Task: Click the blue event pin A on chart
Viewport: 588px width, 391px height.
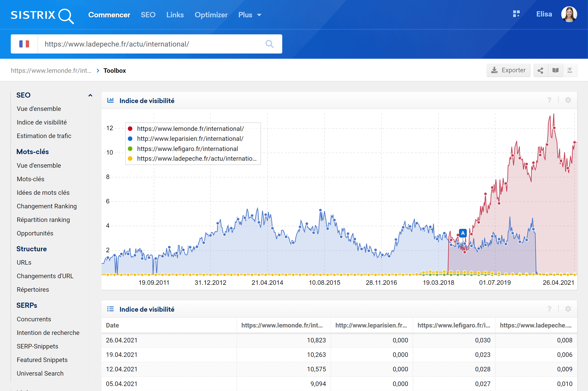Action: [463, 233]
